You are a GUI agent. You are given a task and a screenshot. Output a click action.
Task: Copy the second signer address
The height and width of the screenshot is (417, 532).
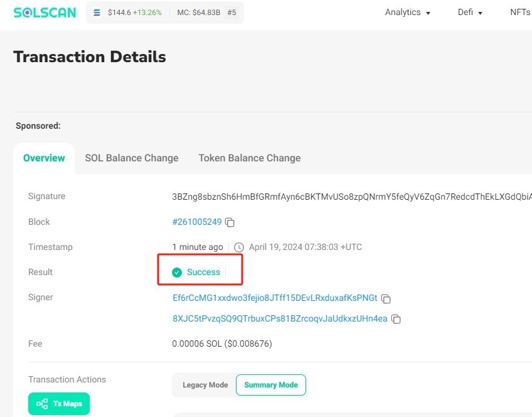click(396, 319)
